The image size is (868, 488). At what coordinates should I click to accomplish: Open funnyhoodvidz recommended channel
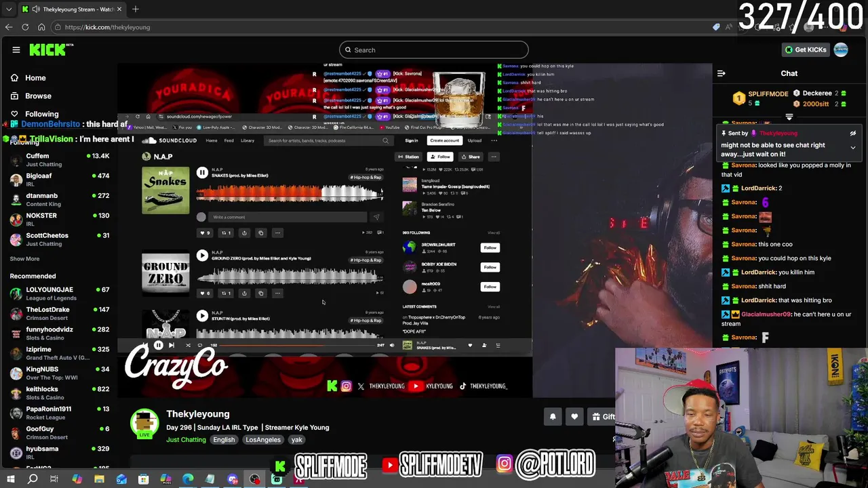[59, 333]
